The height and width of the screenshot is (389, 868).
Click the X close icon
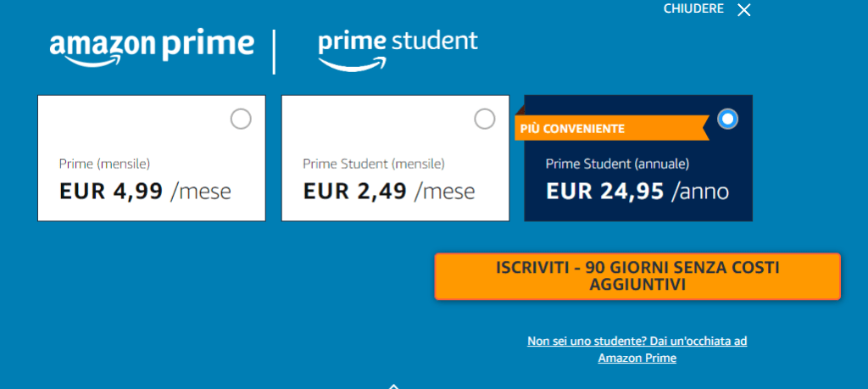click(x=744, y=10)
